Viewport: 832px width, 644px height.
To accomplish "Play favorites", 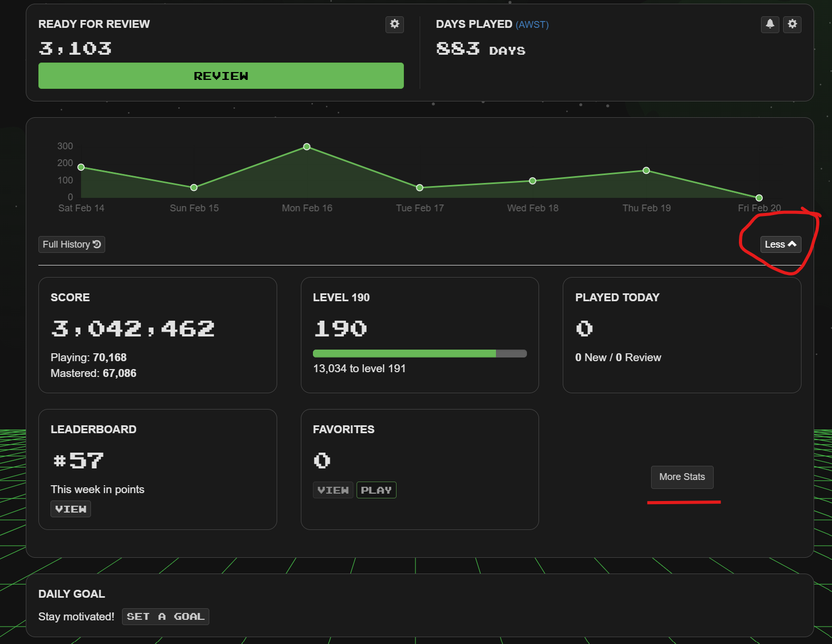I will click(x=376, y=490).
